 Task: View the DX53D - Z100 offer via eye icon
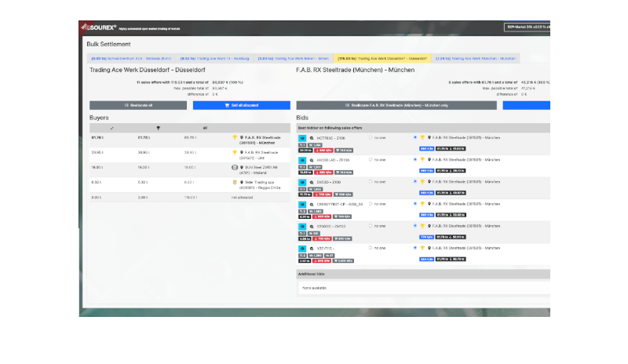tap(302, 182)
